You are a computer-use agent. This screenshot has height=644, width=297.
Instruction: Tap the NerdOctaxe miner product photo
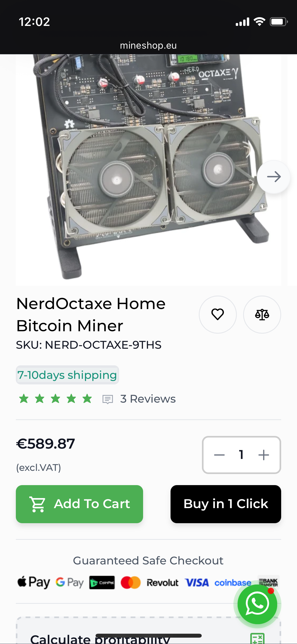coord(148,169)
